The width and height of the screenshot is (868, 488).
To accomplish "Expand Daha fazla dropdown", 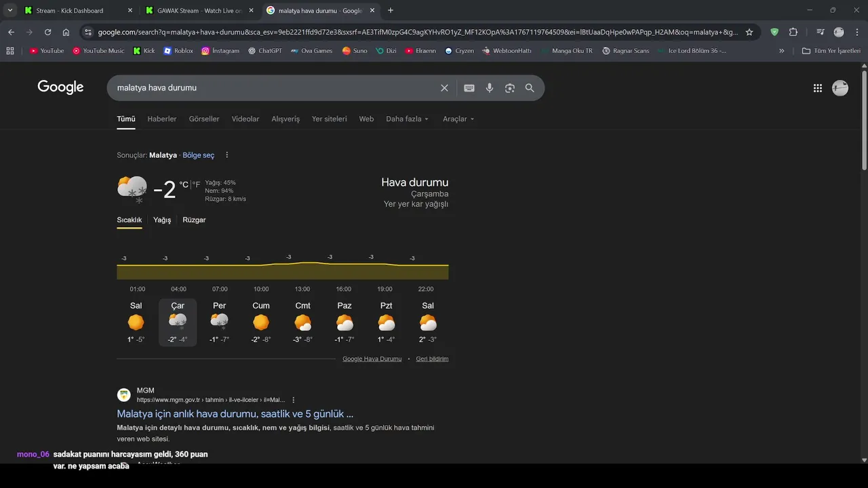I will pyautogui.click(x=407, y=119).
